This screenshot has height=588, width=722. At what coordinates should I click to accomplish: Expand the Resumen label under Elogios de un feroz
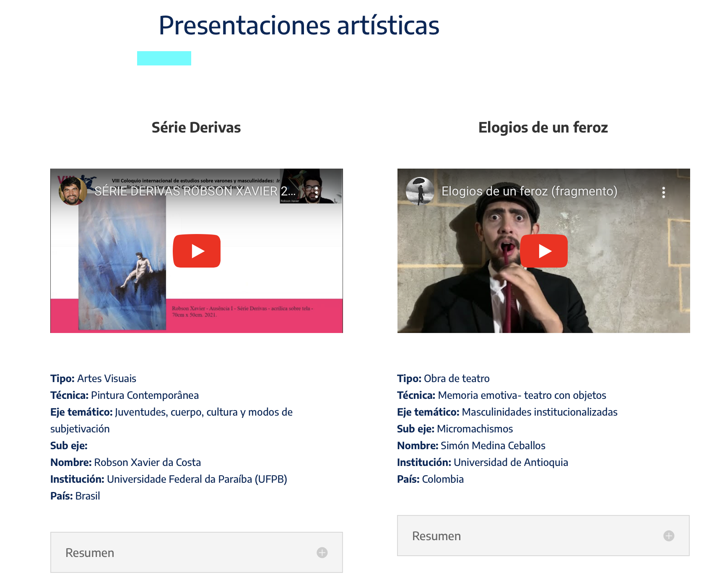(x=436, y=536)
